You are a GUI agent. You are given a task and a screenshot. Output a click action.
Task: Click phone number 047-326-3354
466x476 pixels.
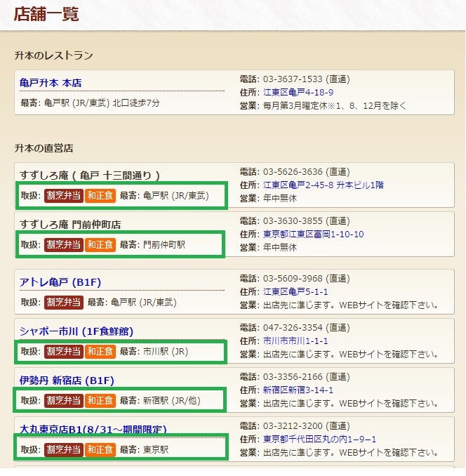point(293,328)
